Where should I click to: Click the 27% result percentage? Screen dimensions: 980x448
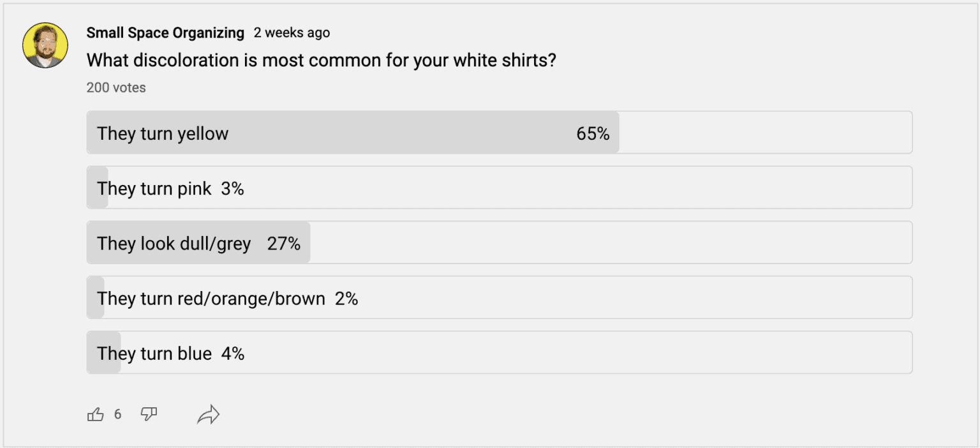pyautogui.click(x=284, y=243)
